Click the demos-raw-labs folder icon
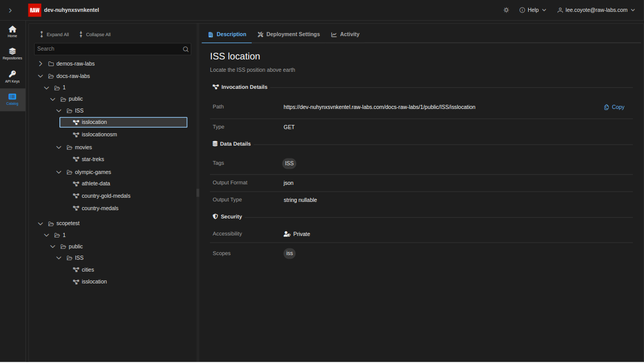 51,64
